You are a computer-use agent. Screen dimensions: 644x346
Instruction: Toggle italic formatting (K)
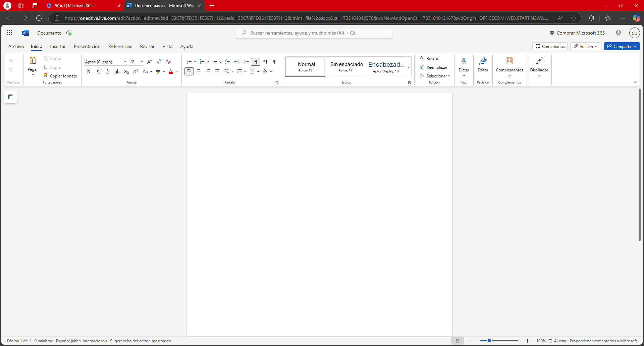coord(98,71)
